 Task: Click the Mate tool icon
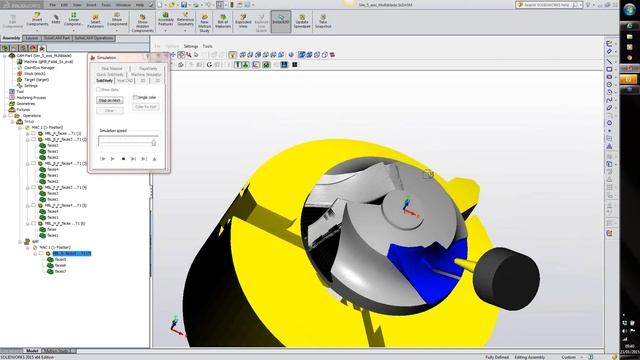tap(56, 19)
